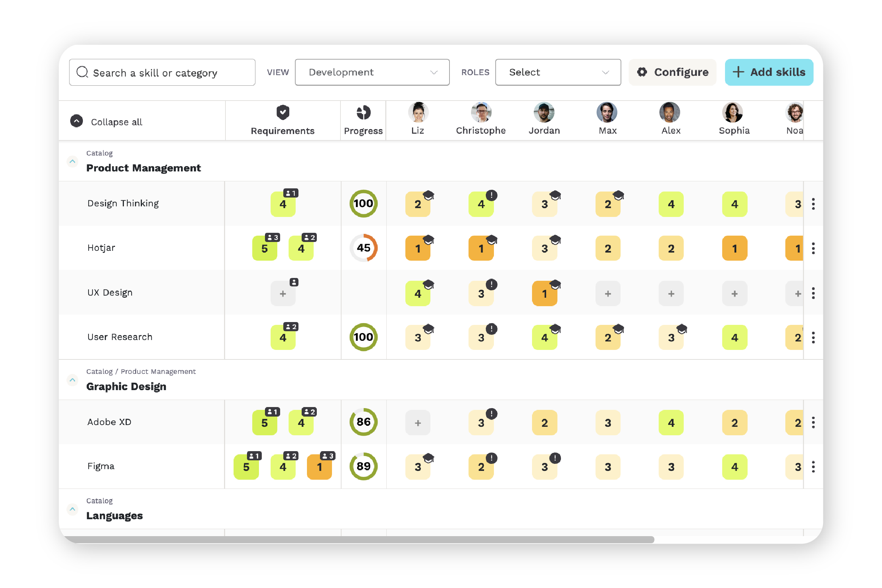Screen dimensions: 882x588
Task: Open the Roles select dropdown
Action: 556,72
